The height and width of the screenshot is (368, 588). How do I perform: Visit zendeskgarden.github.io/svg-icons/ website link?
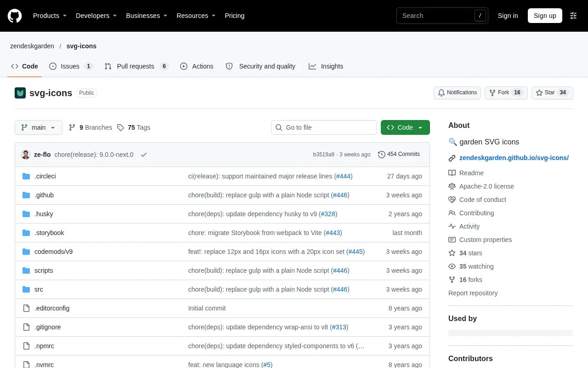514,158
